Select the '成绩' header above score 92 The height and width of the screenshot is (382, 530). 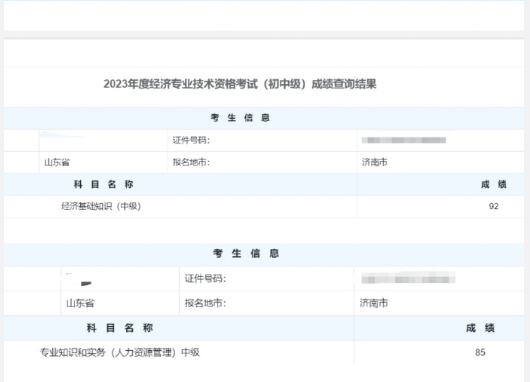click(x=494, y=184)
